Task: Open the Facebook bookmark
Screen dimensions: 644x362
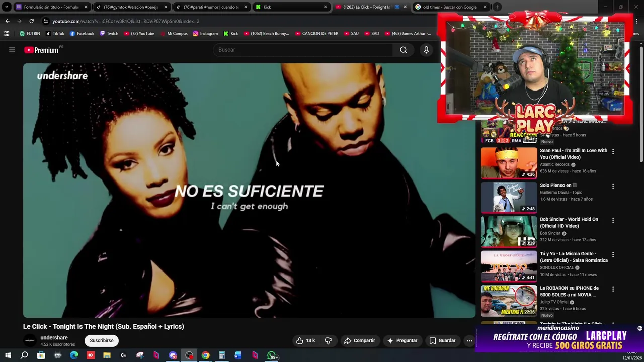Action: pyautogui.click(x=82, y=34)
